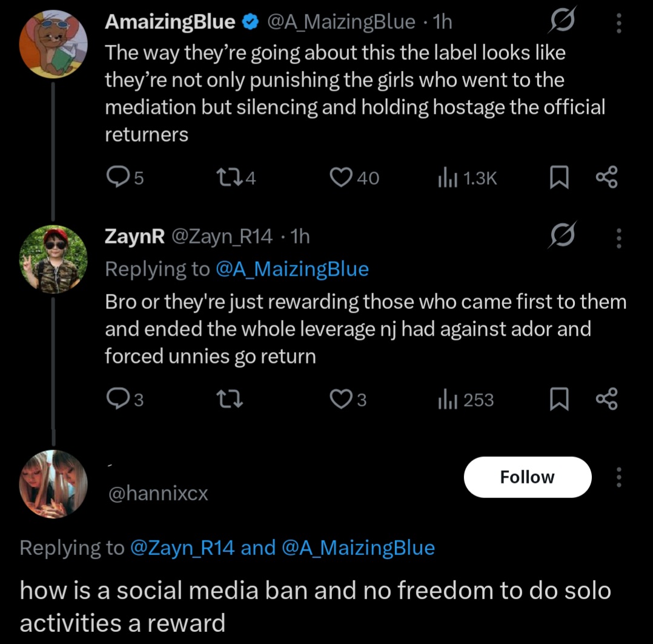
Task: Like ZaynR's reply
Action: pos(341,400)
